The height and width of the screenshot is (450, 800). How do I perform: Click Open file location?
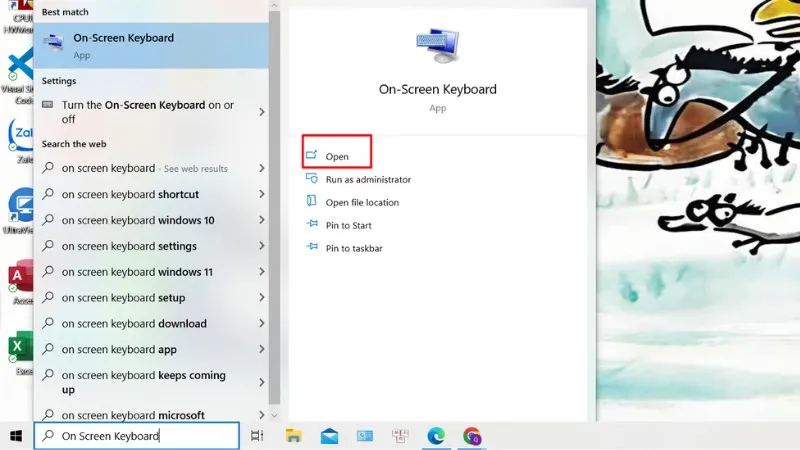tap(362, 202)
